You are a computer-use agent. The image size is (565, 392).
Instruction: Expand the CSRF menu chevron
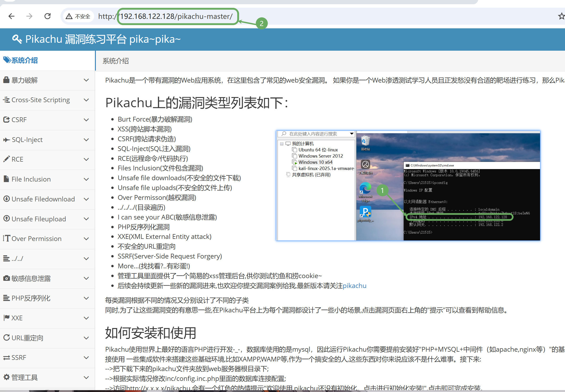coord(86,120)
